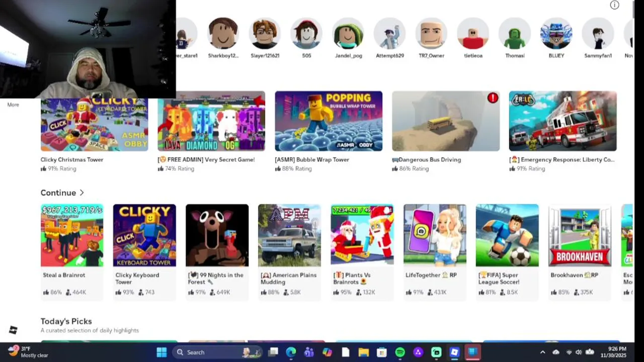
Task: Show hidden system tray icons
Action: 542,352
